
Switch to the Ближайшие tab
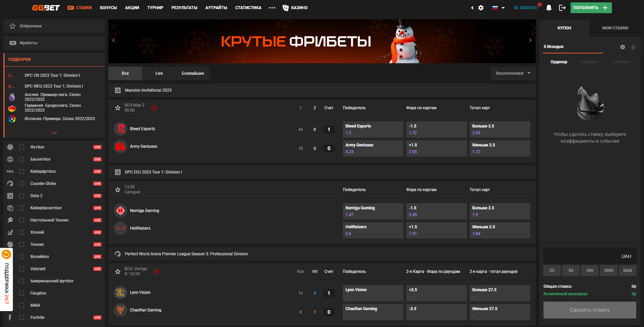pyautogui.click(x=193, y=73)
